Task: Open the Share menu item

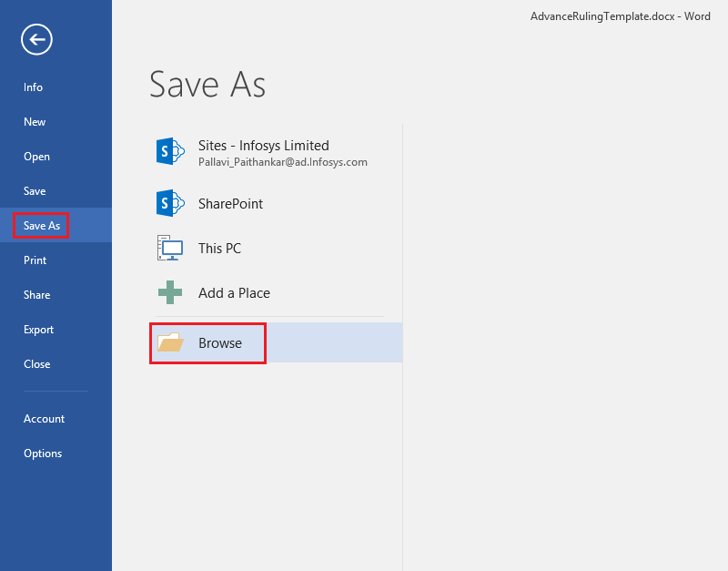Action: (x=56, y=294)
